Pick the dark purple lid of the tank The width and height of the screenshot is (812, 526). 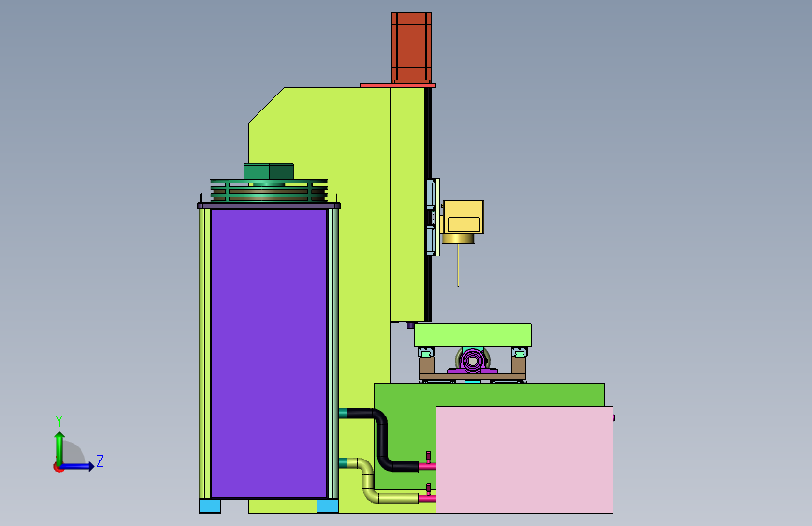click(269, 206)
